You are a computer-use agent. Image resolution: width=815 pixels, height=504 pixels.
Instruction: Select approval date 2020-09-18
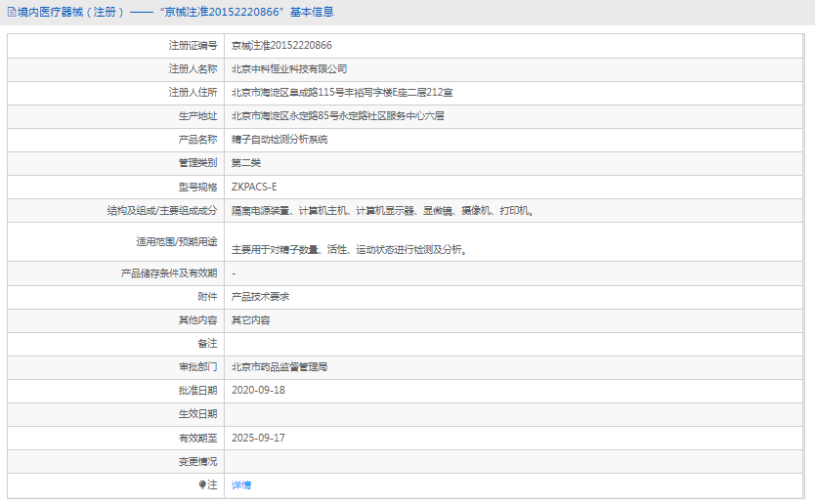coord(258,391)
